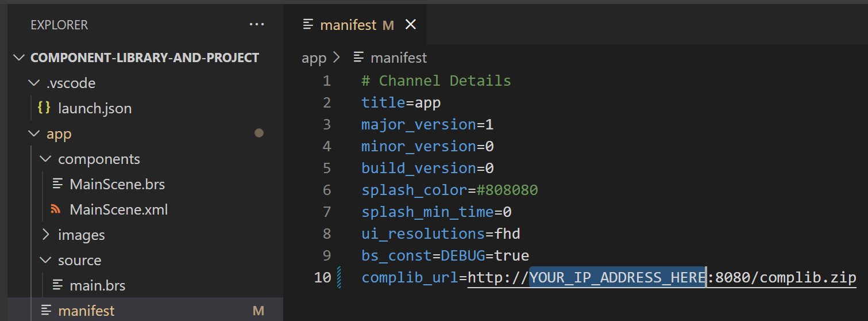The width and height of the screenshot is (868, 321).
Task: Click the bs_const=DEBUG=true line
Action: [445, 255]
